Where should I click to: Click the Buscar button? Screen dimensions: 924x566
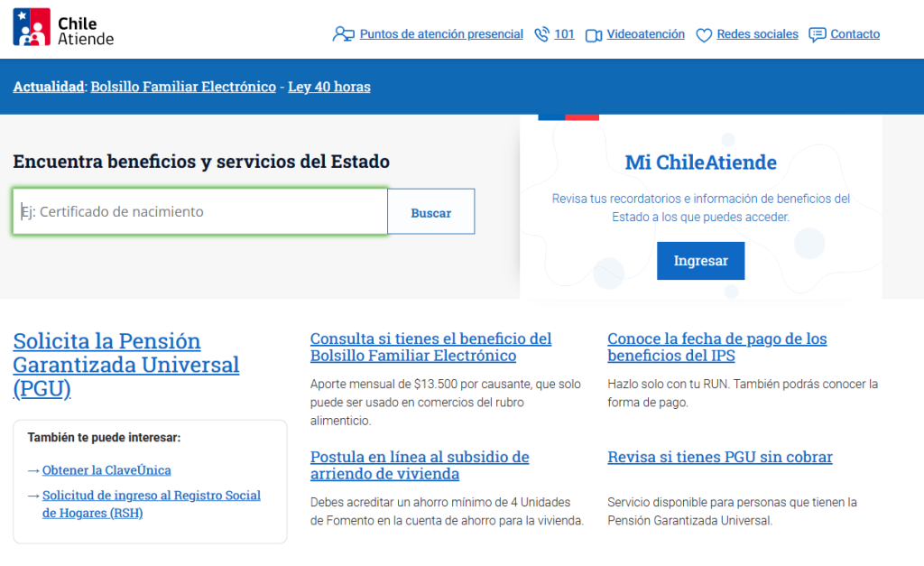pos(430,211)
